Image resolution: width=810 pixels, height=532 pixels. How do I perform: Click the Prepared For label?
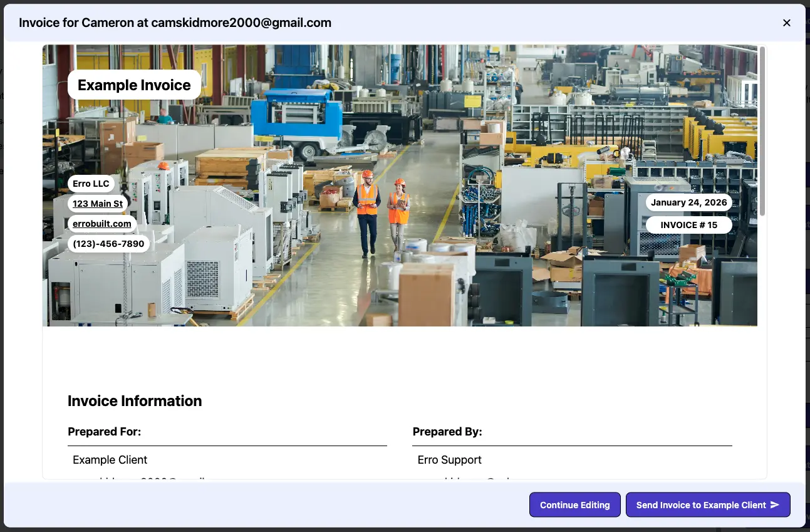(x=105, y=432)
